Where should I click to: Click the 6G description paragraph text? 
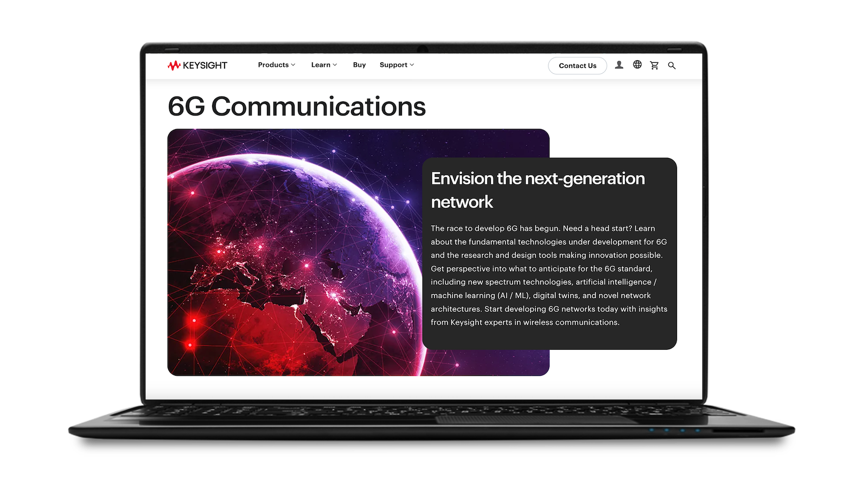[x=548, y=275]
